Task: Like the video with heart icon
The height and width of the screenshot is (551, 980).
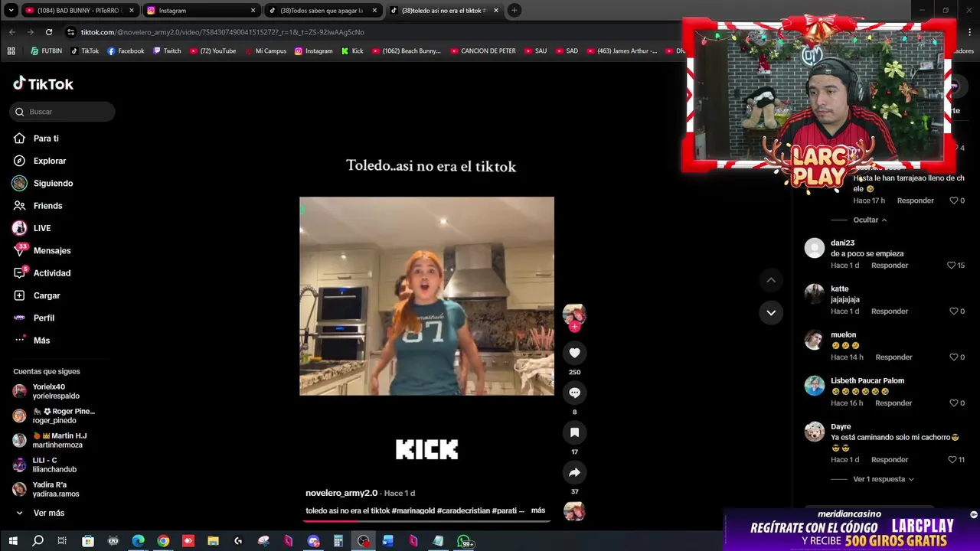Action: click(574, 353)
